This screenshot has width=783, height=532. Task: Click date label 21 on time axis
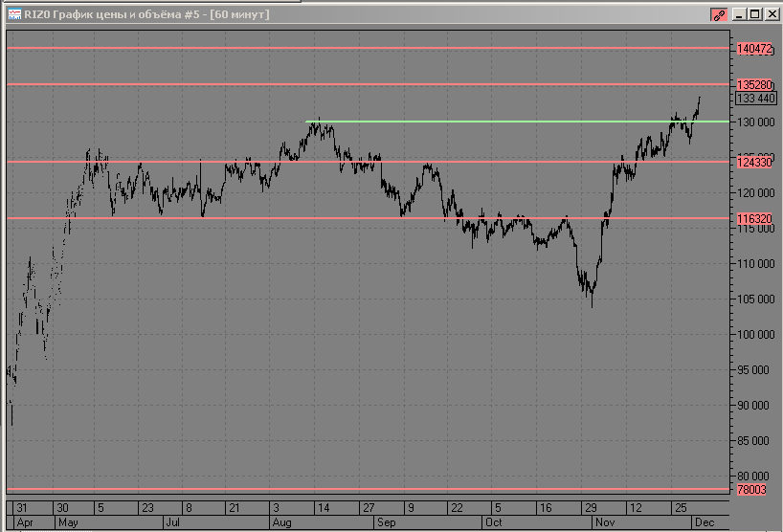coord(235,508)
